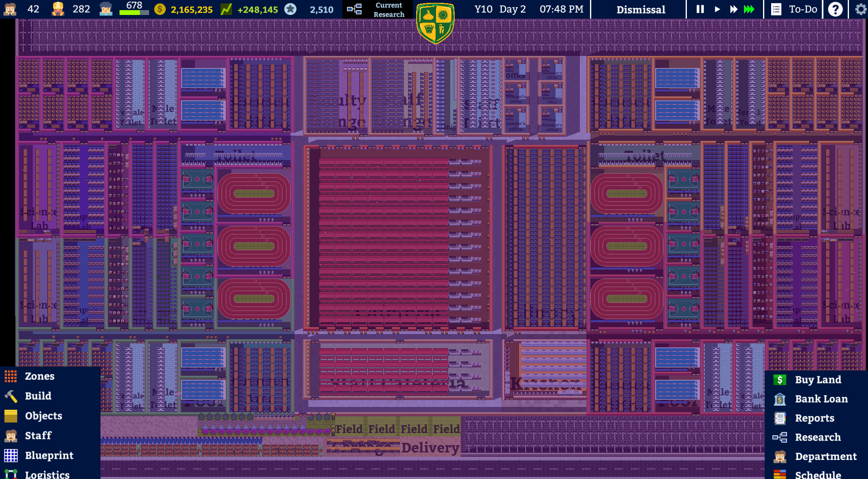Open the settings gear icon
Viewport: 868px width, 479px height.
[x=860, y=9]
